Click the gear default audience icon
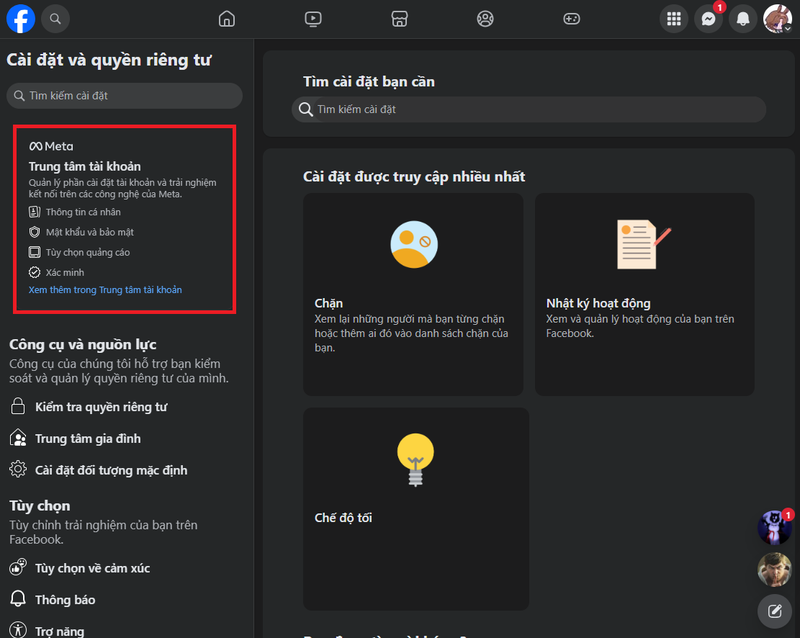The image size is (800, 638). 18,469
